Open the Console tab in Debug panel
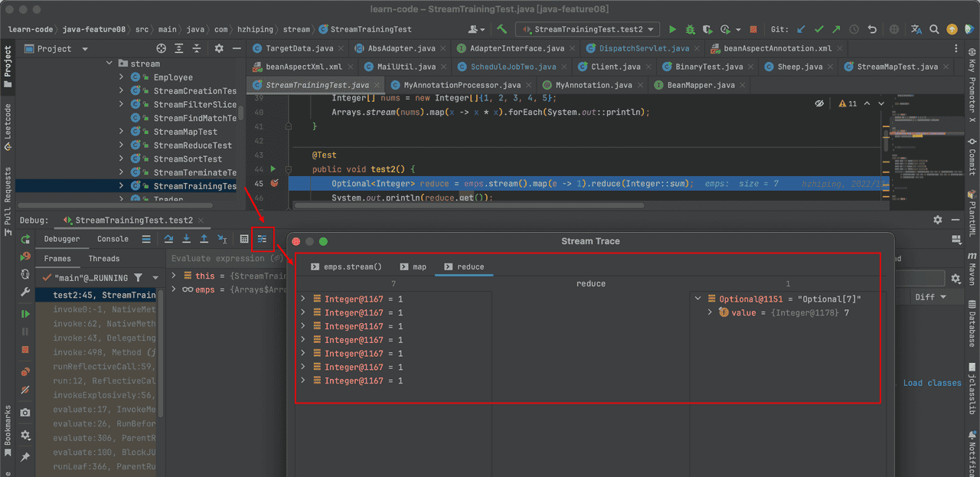Viewport: 980px width, 477px height. pos(113,239)
